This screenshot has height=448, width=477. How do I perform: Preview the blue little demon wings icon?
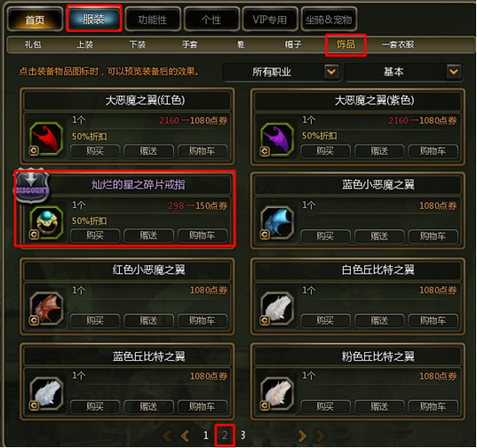point(277,222)
